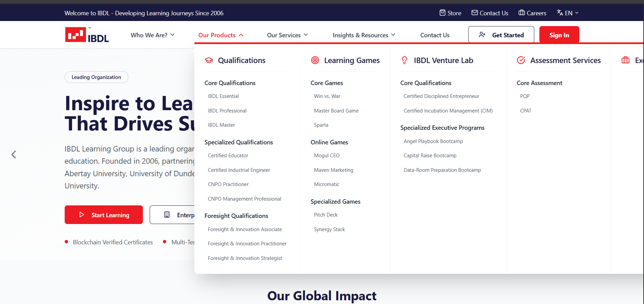Screen dimensions: 644x304
Task: Click the IBDL Venture Lab lightbulb icon
Action: pos(404,60)
